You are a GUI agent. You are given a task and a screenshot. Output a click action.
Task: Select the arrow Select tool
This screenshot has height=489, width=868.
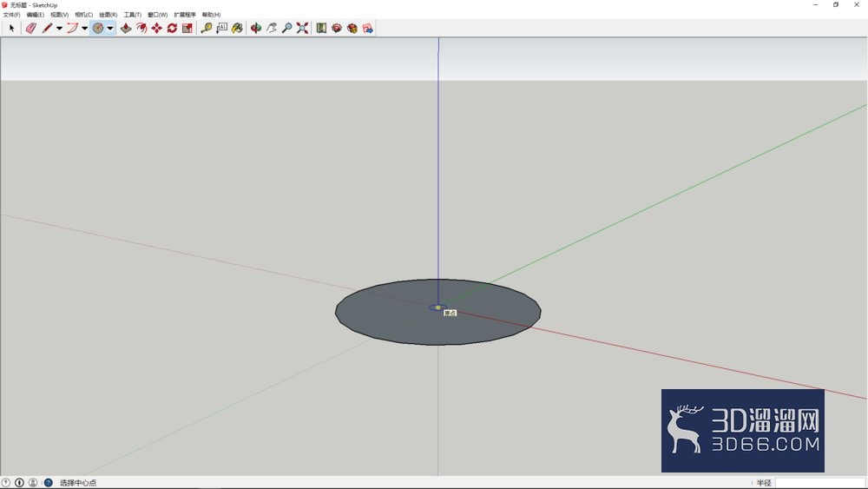(x=11, y=28)
